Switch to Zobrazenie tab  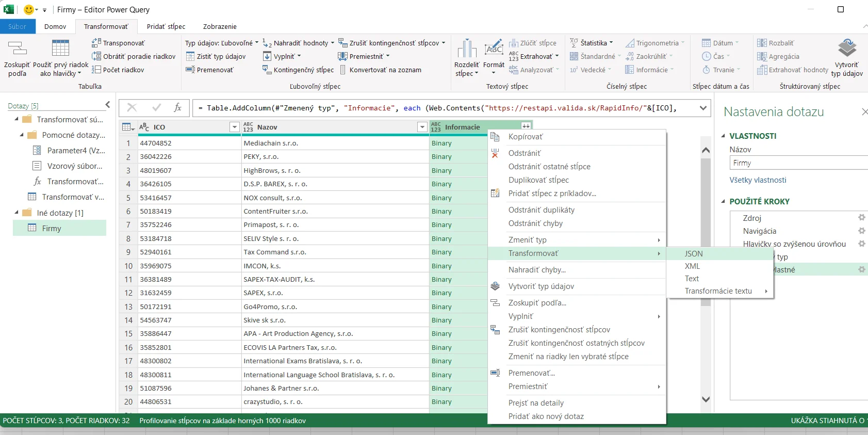[x=220, y=26]
